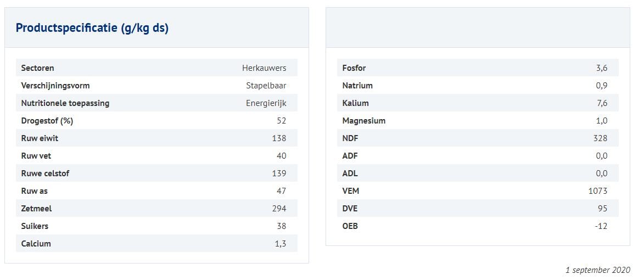Viewport: 644px width, 280px height.
Task: Select the Fosfor row label
Action: point(354,68)
